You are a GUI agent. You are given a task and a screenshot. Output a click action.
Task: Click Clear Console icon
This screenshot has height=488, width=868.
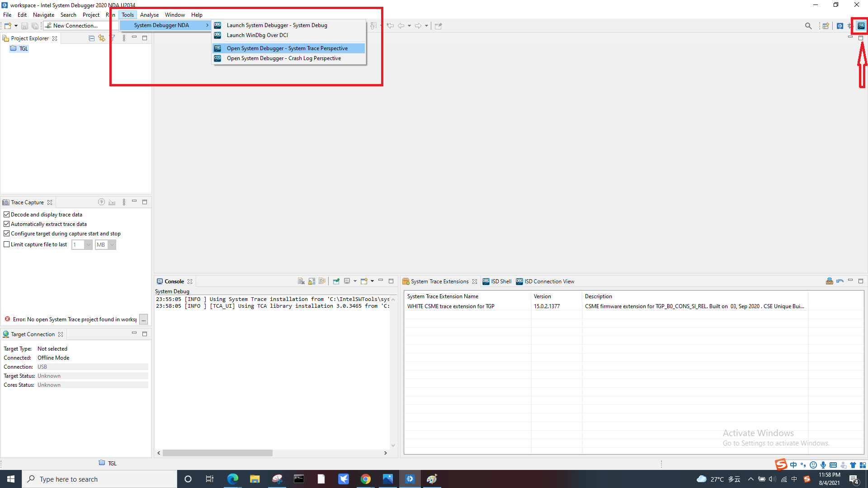pos(301,281)
